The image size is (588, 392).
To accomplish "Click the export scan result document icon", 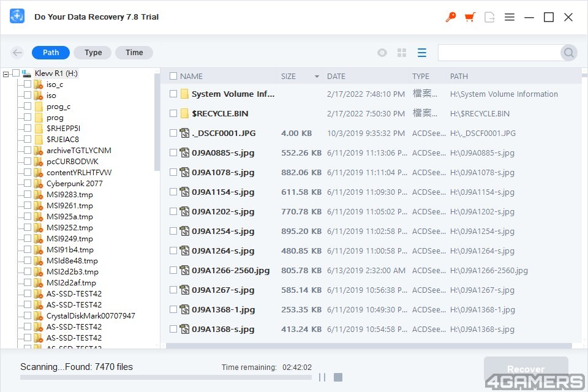I will (x=489, y=17).
